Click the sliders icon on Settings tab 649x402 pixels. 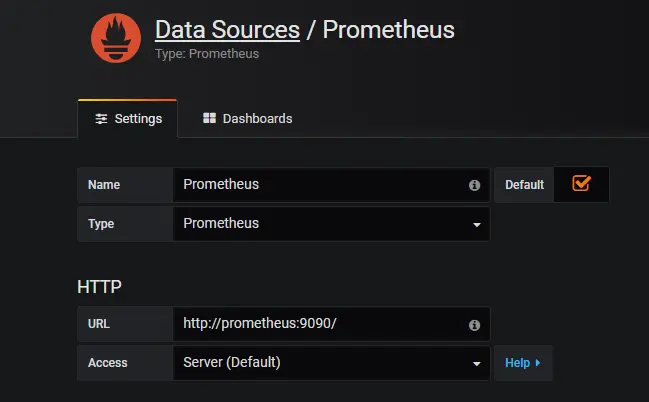(101, 118)
